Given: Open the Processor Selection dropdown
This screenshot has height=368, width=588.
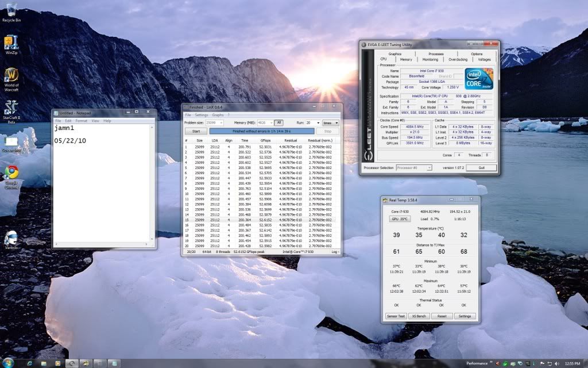Looking at the screenshot, I should [415, 168].
